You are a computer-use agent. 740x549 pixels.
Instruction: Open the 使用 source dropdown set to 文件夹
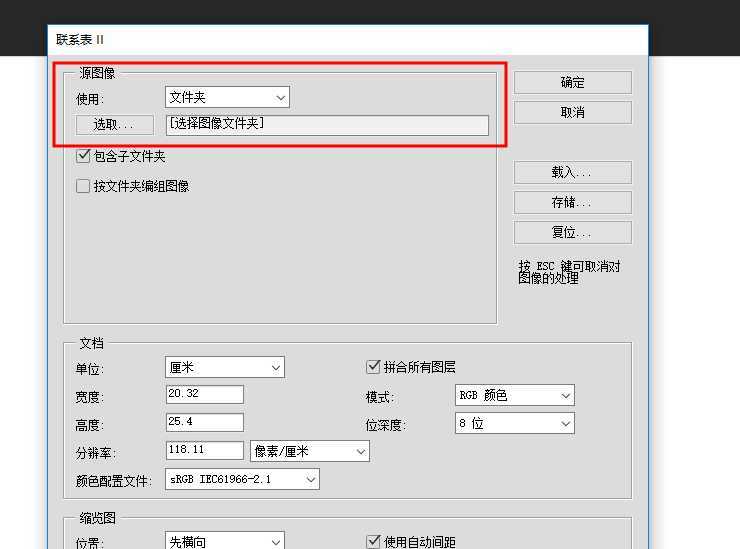point(227,97)
